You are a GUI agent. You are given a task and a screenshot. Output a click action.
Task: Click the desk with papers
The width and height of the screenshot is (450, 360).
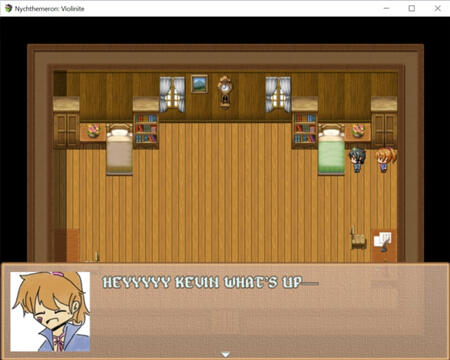pyautogui.click(x=384, y=245)
